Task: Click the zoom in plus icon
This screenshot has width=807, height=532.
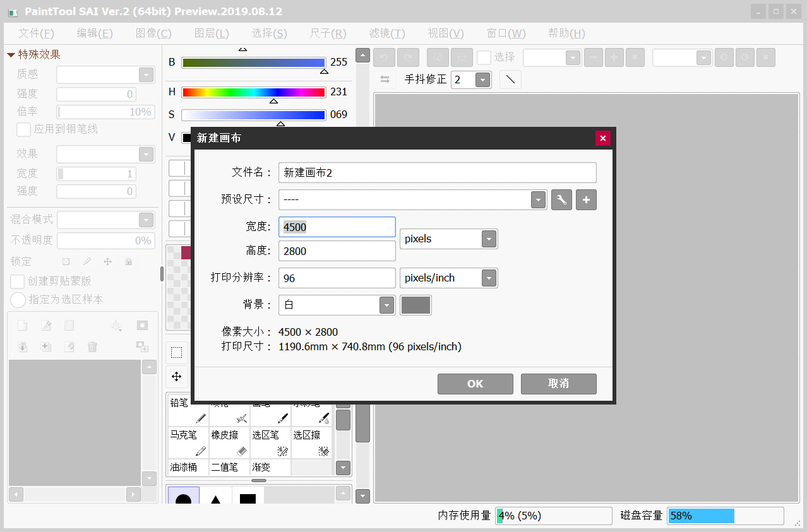Action: (x=614, y=57)
